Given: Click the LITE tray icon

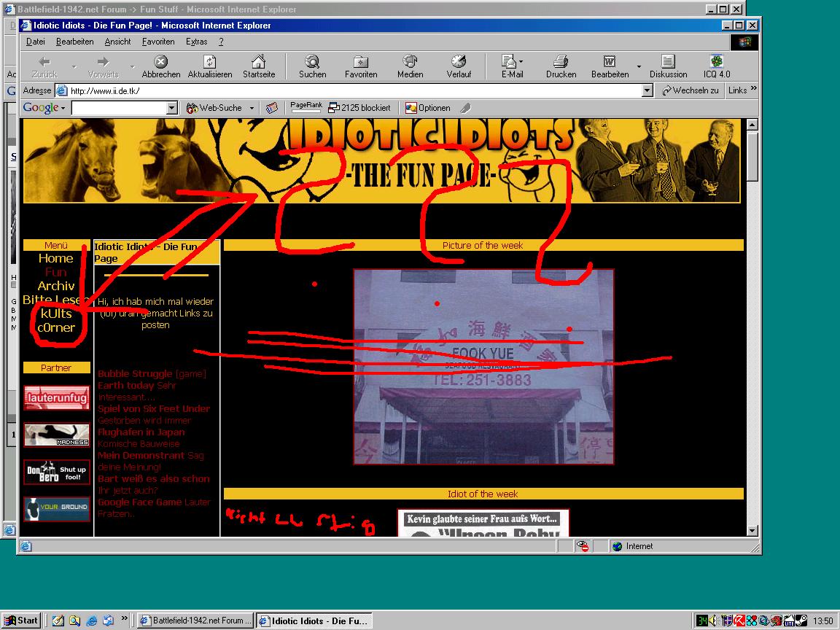Looking at the screenshot, I should pyautogui.click(x=789, y=621).
